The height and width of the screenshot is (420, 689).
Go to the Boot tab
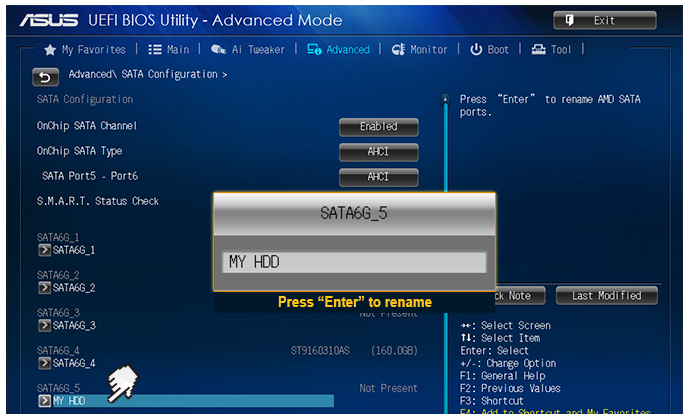tap(489, 49)
